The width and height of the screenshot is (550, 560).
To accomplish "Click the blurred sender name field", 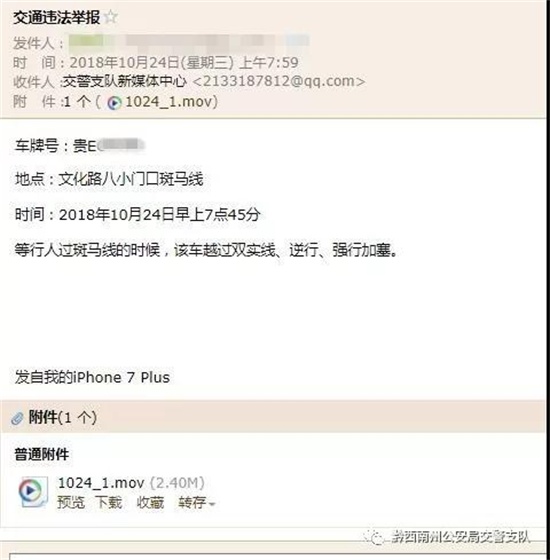I will tap(189, 42).
